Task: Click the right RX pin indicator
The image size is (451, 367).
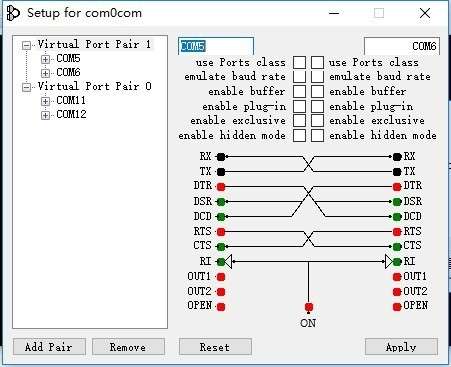Action: [397, 157]
